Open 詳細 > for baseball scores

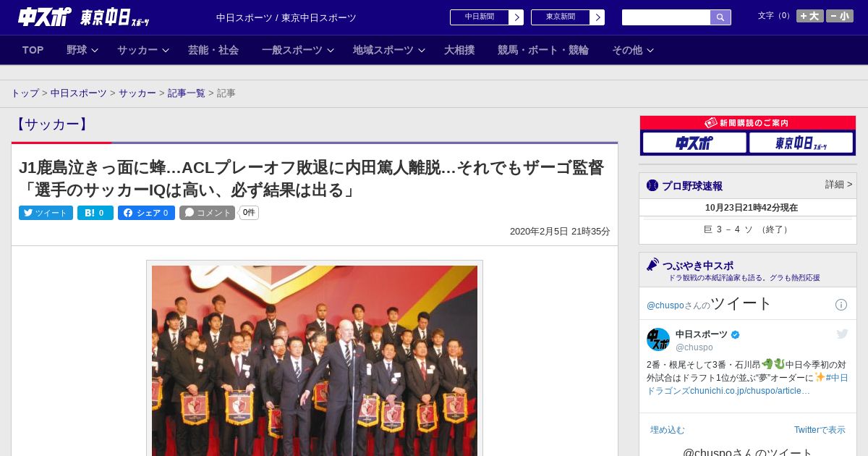point(838,185)
